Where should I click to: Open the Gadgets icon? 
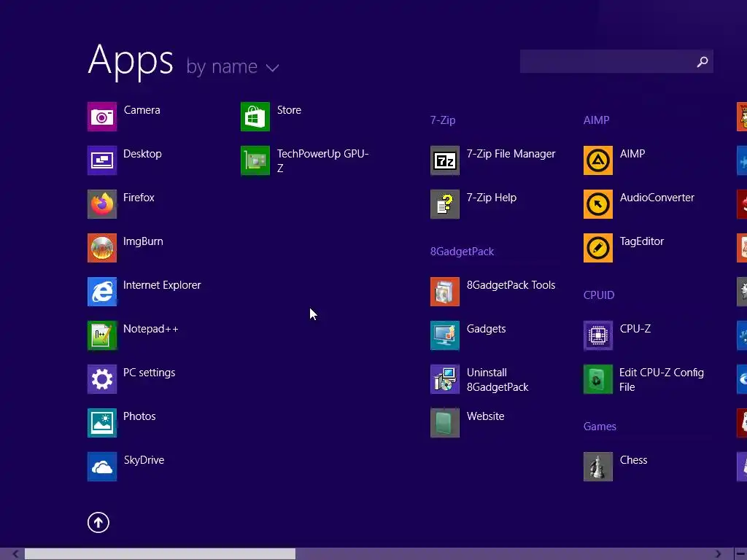(445, 335)
